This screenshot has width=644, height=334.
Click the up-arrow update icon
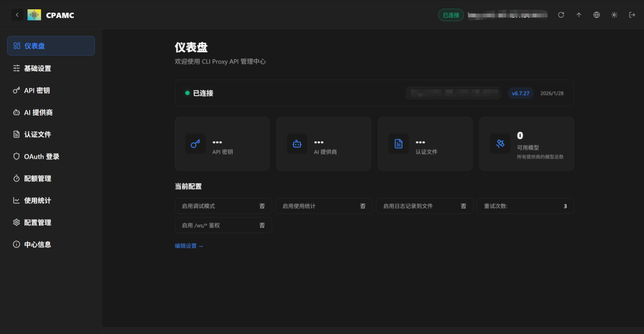click(579, 15)
